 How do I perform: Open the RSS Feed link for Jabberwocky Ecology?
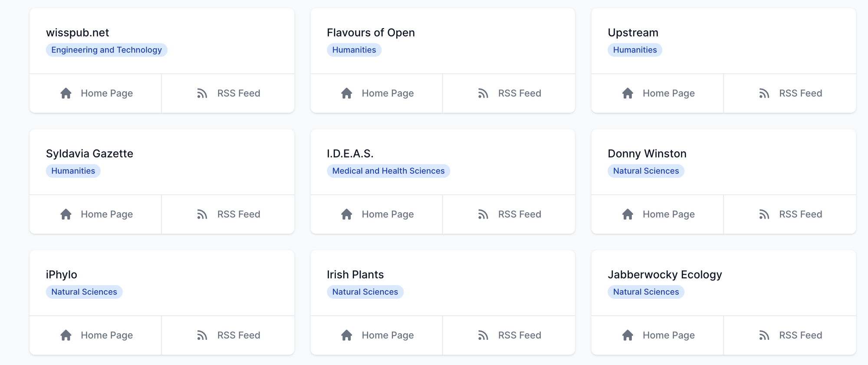click(800, 335)
